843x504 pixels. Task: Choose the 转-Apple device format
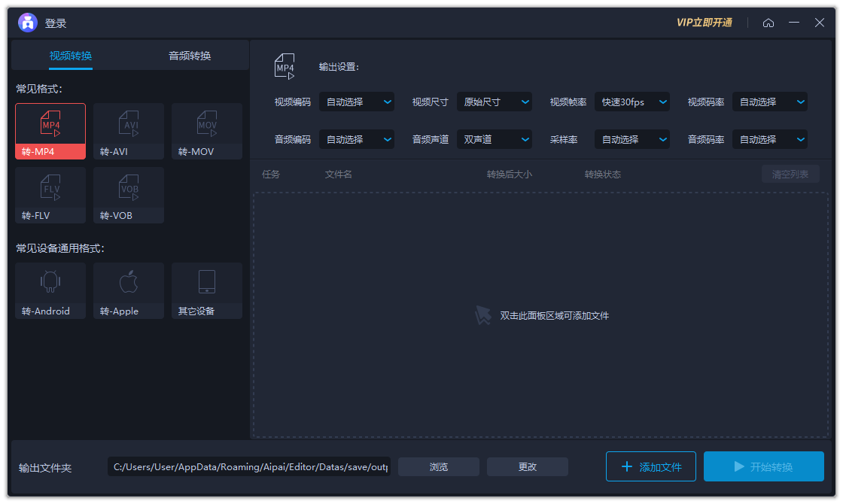point(129,290)
